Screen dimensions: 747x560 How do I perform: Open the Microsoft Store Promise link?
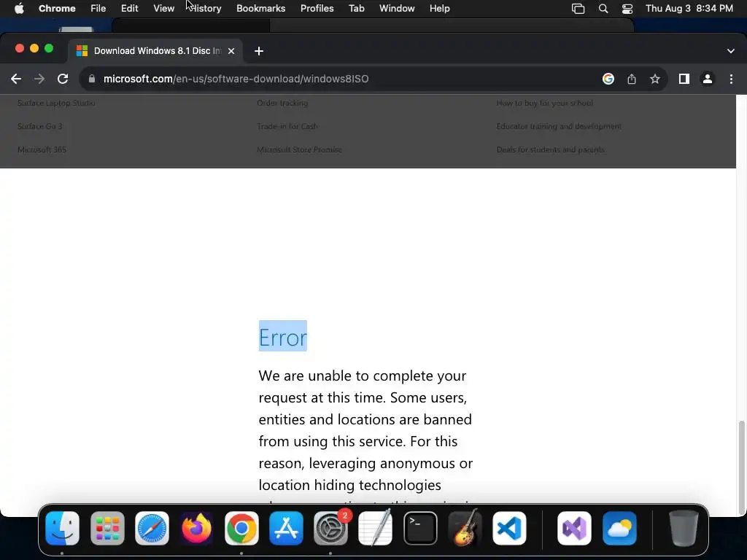pos(299,149)
